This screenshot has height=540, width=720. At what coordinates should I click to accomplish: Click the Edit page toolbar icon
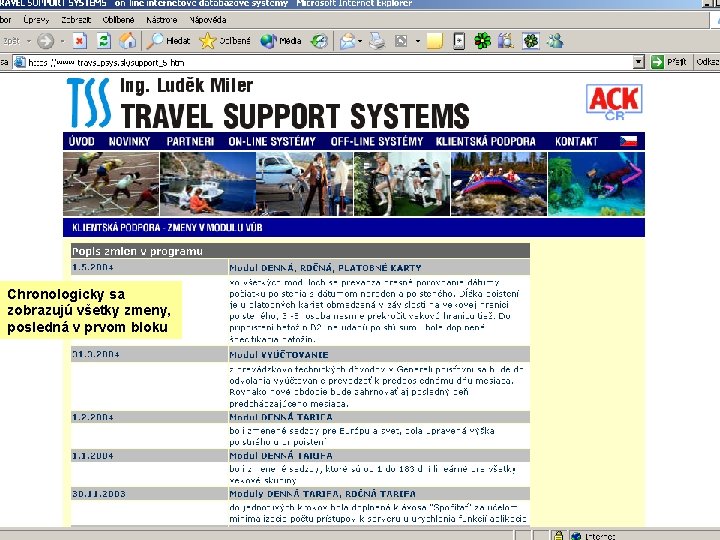[401, 41]
